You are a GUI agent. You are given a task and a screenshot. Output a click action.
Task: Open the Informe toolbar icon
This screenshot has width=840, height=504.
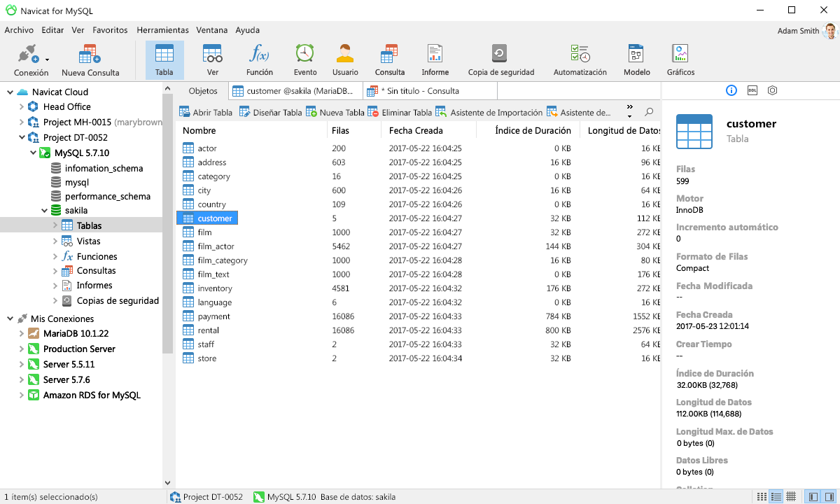(435, 59)
